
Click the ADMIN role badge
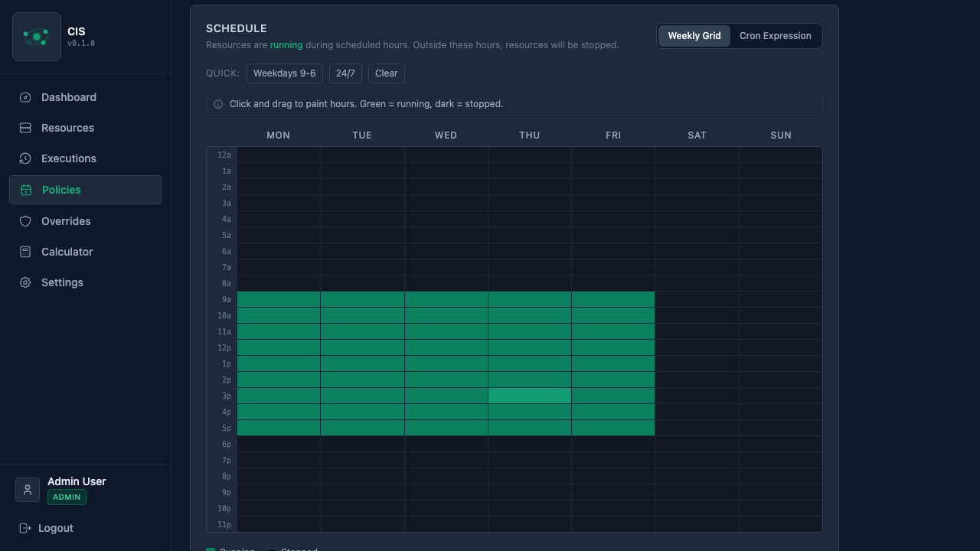click(x=67, y=497)
